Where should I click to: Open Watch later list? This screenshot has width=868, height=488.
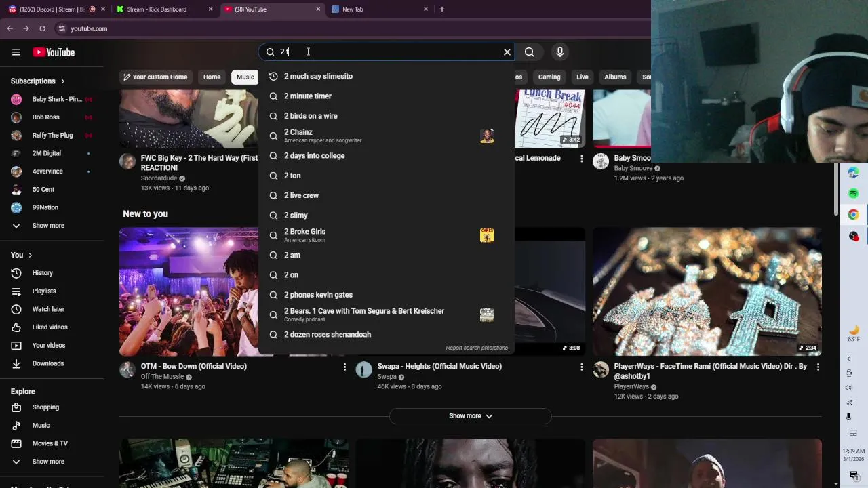52,309
